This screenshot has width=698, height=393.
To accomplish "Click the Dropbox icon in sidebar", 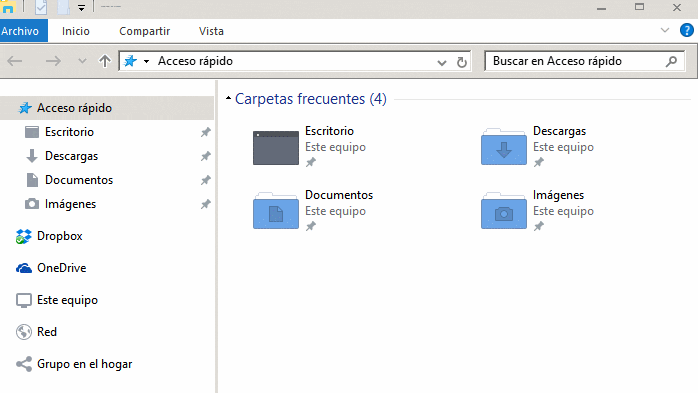I will click(x=24, y=236).
